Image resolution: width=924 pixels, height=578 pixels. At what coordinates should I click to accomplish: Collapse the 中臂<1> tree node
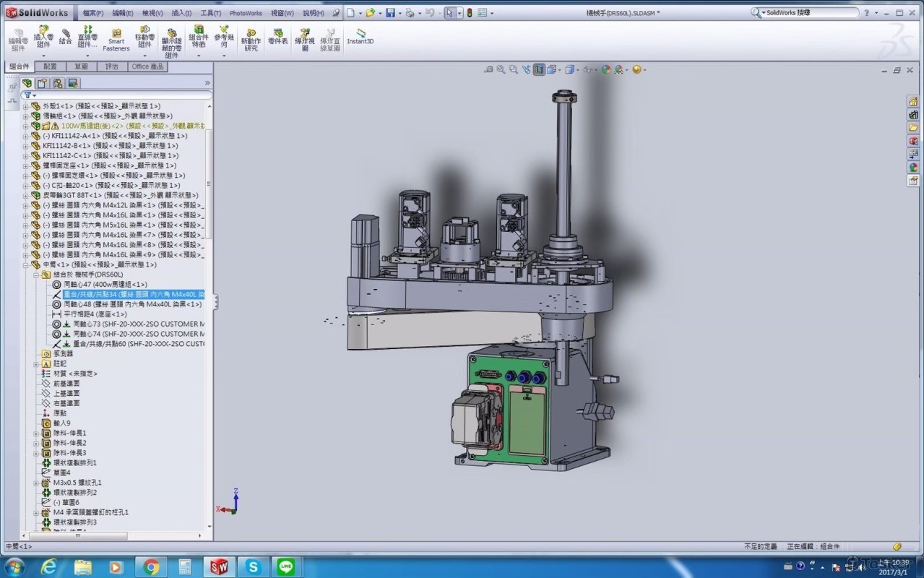tap(26, 264)
